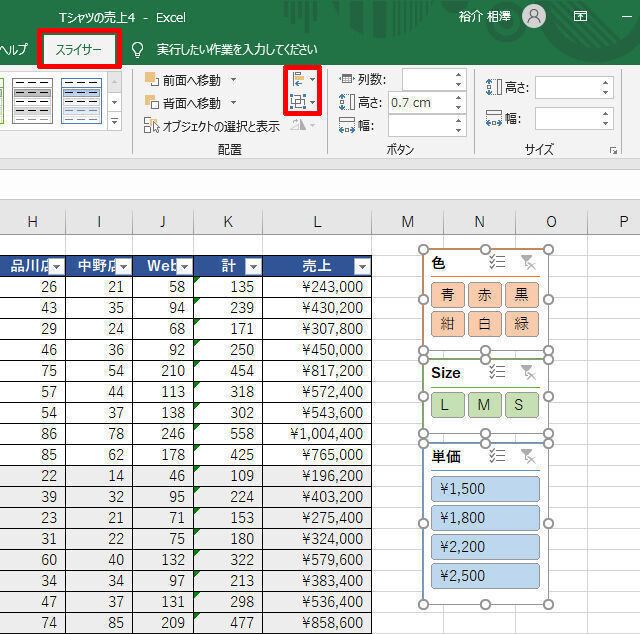
Task: Click cell showing ¥243,000
Action: pyautogui.click(x=317, y=287)
